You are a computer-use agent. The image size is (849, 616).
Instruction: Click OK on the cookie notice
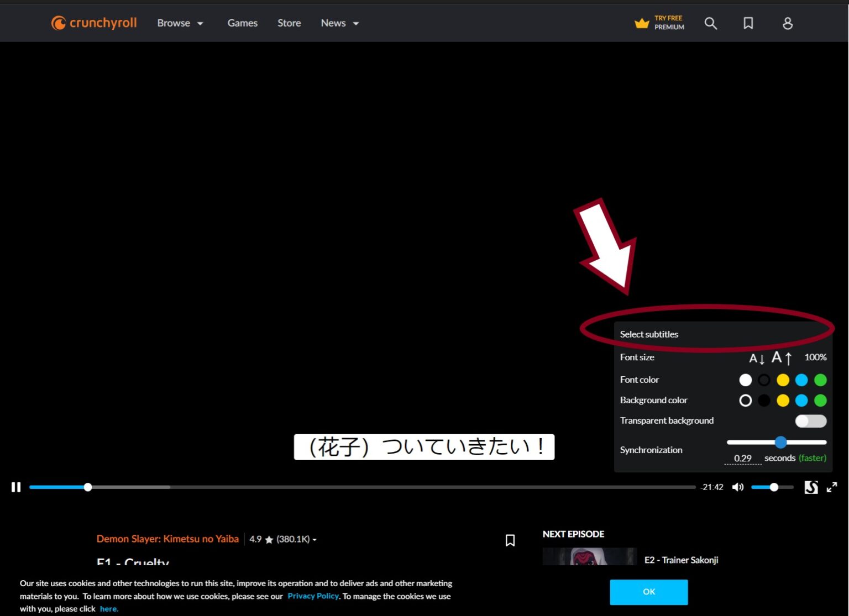[648, 592]
